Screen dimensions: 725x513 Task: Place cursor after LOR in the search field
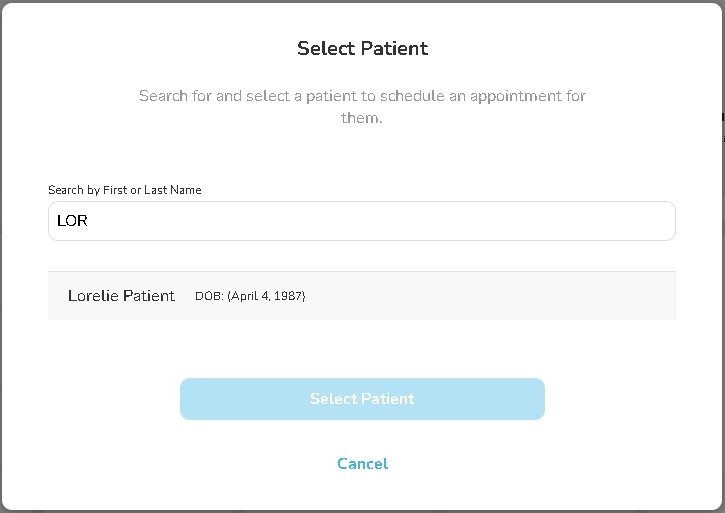(x=90, y=221)
